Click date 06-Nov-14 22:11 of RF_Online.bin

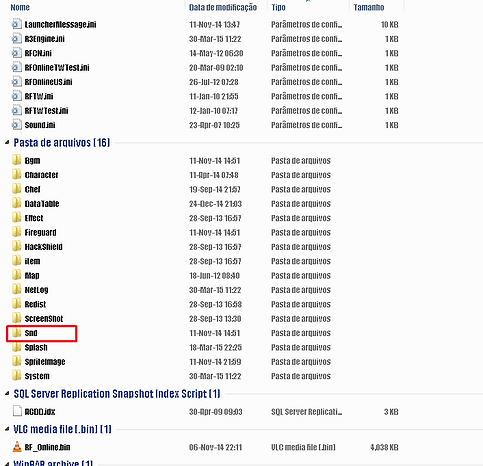215,447
